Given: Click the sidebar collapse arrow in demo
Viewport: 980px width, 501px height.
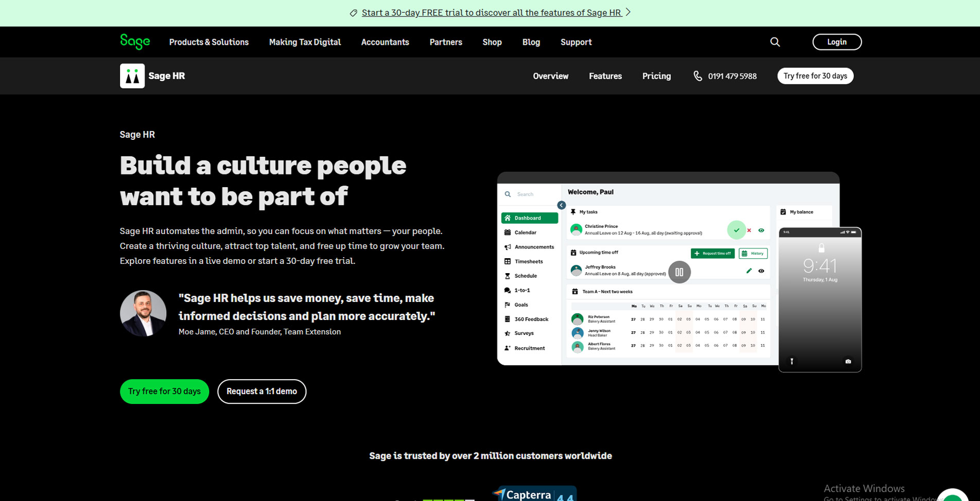Looking at the screenshot, I should pos(562,205).
